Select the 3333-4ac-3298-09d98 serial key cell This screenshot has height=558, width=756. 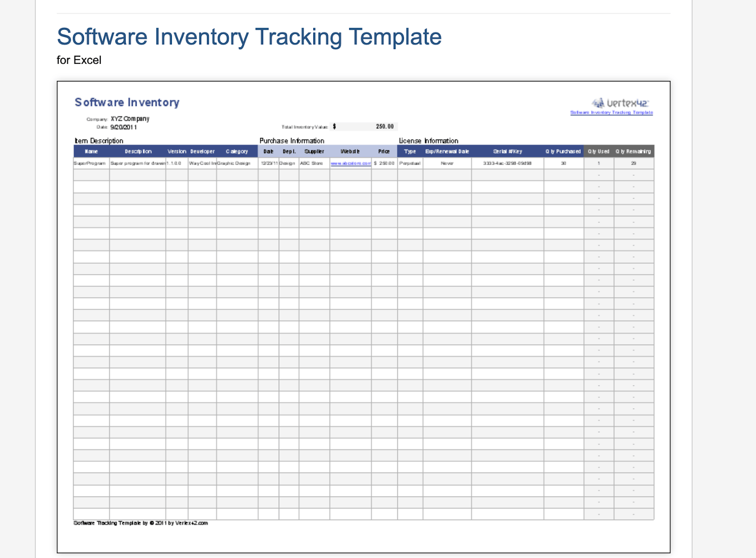pyautogui.click(x=507, y=163)
